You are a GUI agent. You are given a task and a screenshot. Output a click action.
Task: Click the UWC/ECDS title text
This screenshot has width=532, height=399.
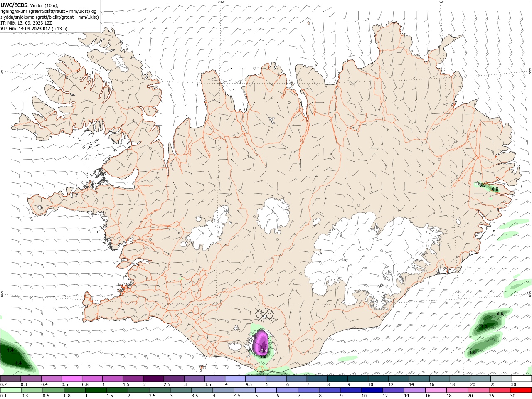(14, 5)
